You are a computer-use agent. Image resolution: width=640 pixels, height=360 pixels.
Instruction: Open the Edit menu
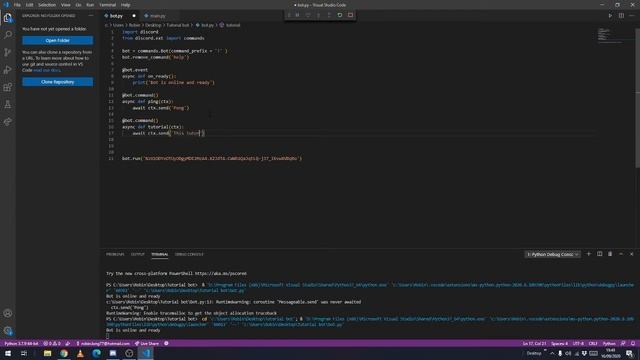click(x=29, y=5)
